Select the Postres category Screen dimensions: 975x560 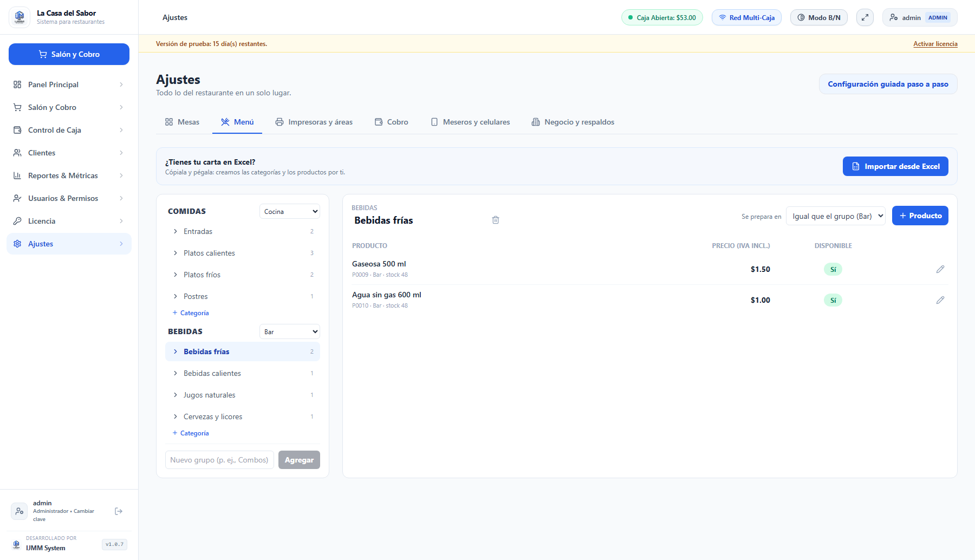point(243,296)
